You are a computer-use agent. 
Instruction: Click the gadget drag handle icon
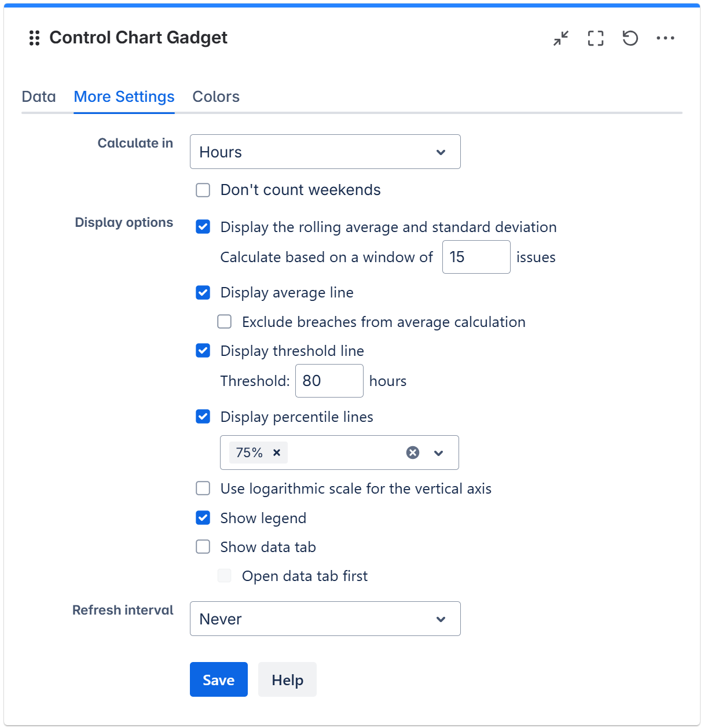click(35, 38)
